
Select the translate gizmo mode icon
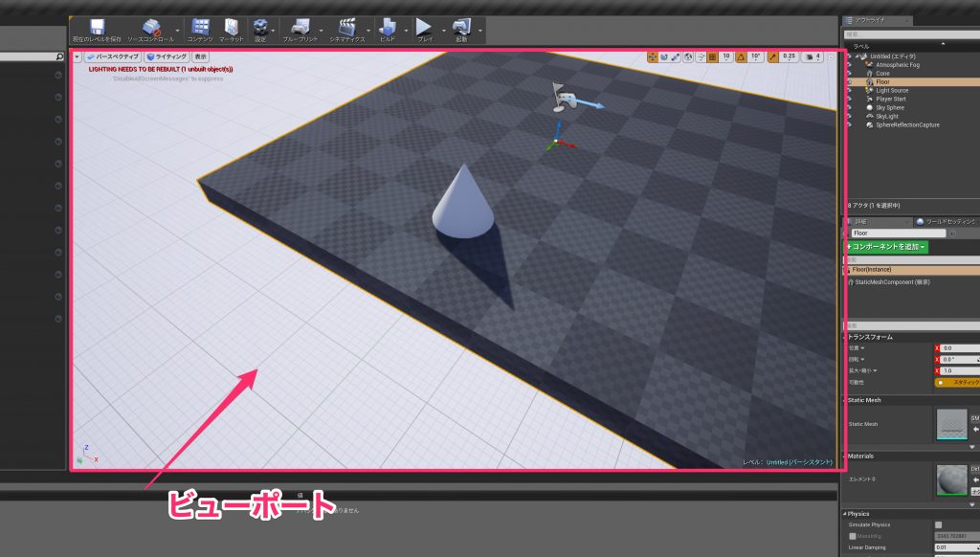(x=654, y=57)
